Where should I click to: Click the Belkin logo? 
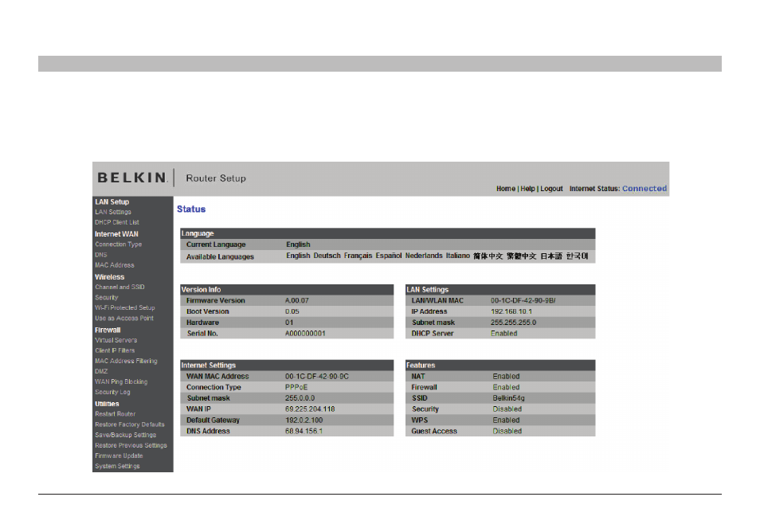point(133,178)
